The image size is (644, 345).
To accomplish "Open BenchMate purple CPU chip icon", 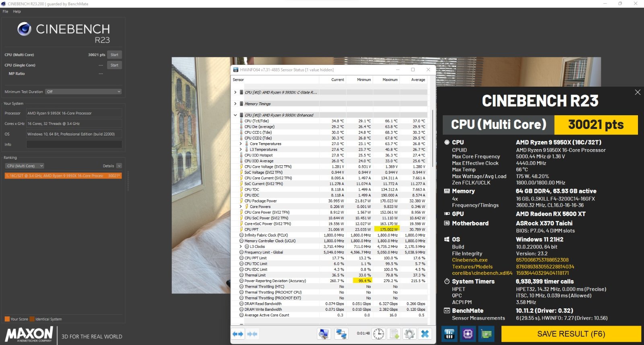I will coord(468,334).
